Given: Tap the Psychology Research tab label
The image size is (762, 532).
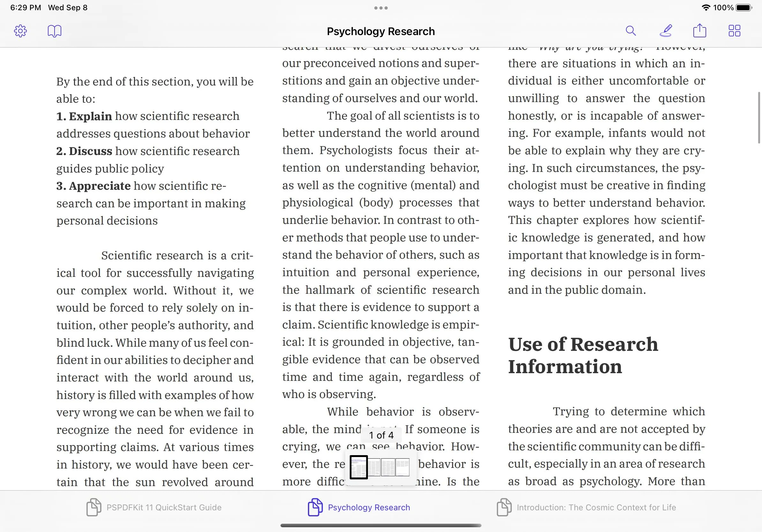Looking at the screenshot, I should point(369,507).
